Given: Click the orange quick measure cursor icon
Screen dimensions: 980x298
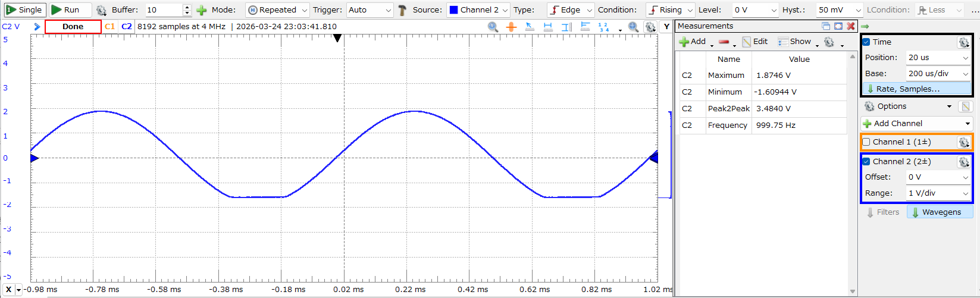Looking at the screenshot, I should click(511, 27).
